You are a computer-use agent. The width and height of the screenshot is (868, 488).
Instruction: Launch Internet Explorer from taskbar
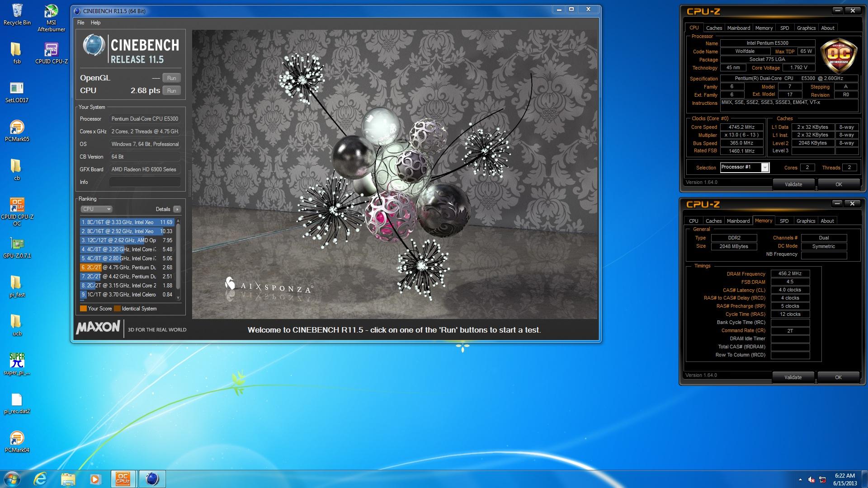(x=40, y=479)
